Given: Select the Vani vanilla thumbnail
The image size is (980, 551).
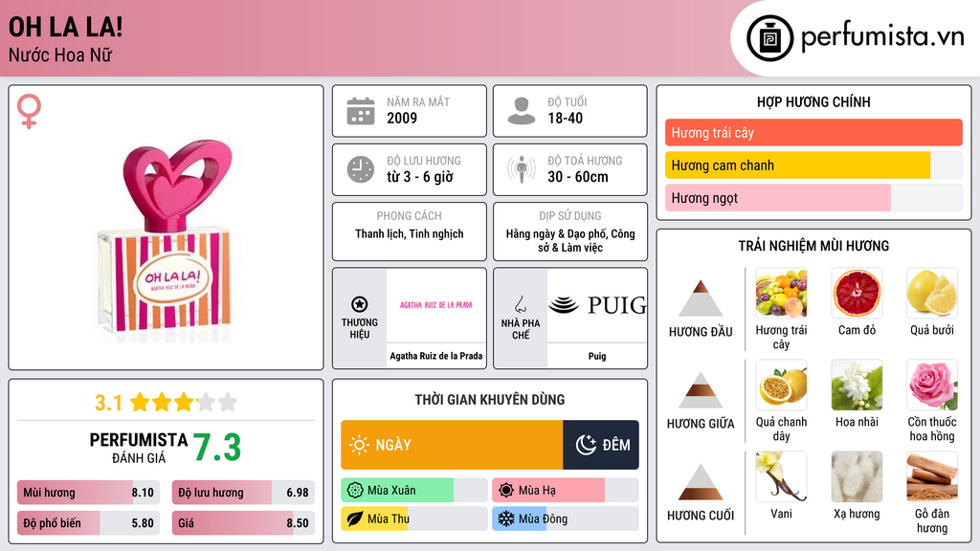Looking at the screenshot, I should 781,476.
